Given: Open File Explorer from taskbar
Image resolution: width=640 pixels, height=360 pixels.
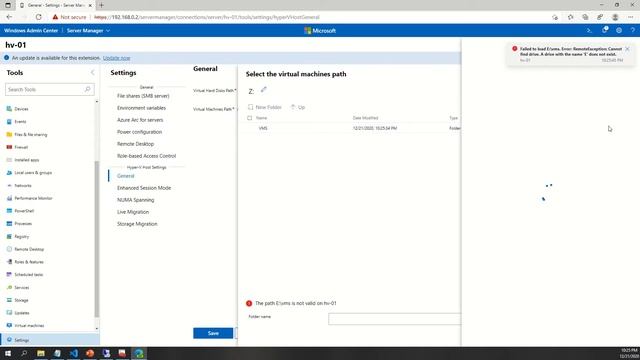Looking at the screenshot, I should (x=41, y=353).
